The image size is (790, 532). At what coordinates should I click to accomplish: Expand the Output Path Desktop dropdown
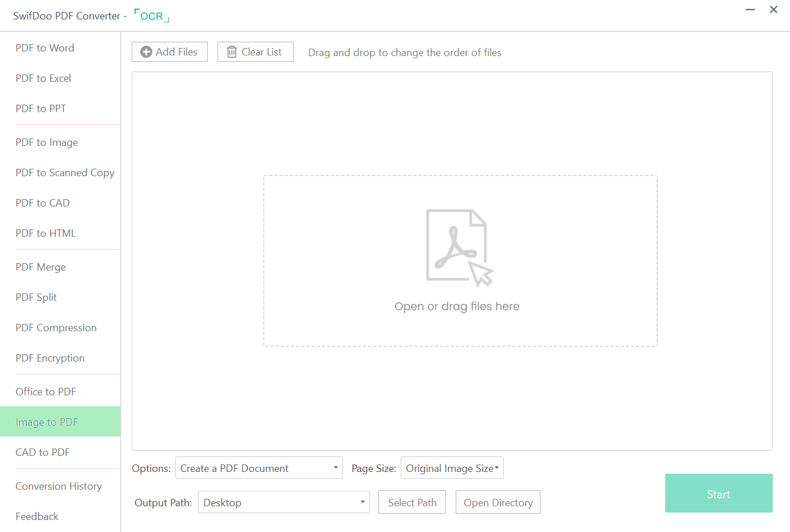coord(284,502)
